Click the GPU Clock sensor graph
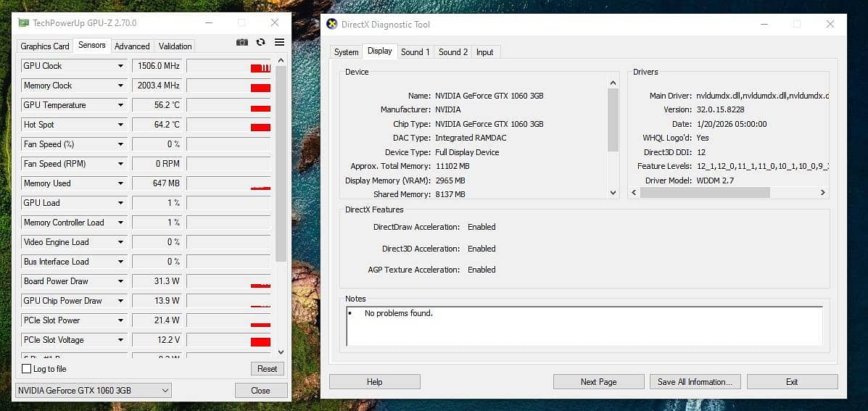Screen dimensions: 868x411 [x=228, y=66]
